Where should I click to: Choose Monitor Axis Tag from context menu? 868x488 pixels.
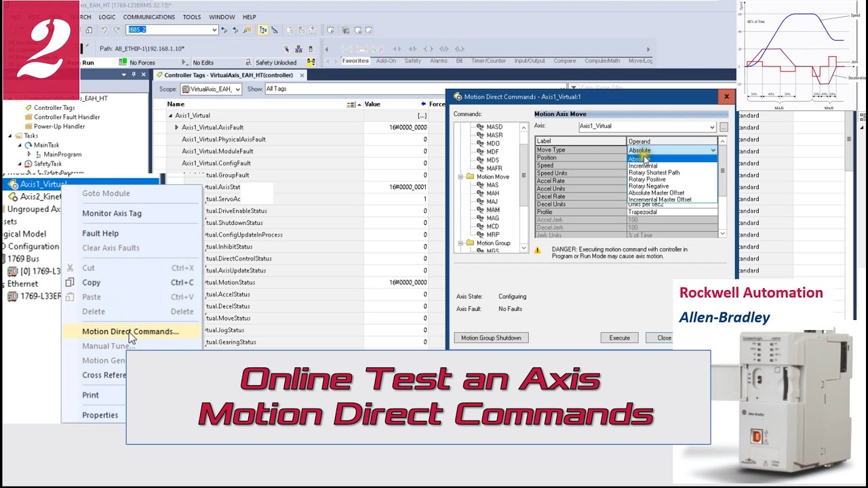tap(112, 213)
